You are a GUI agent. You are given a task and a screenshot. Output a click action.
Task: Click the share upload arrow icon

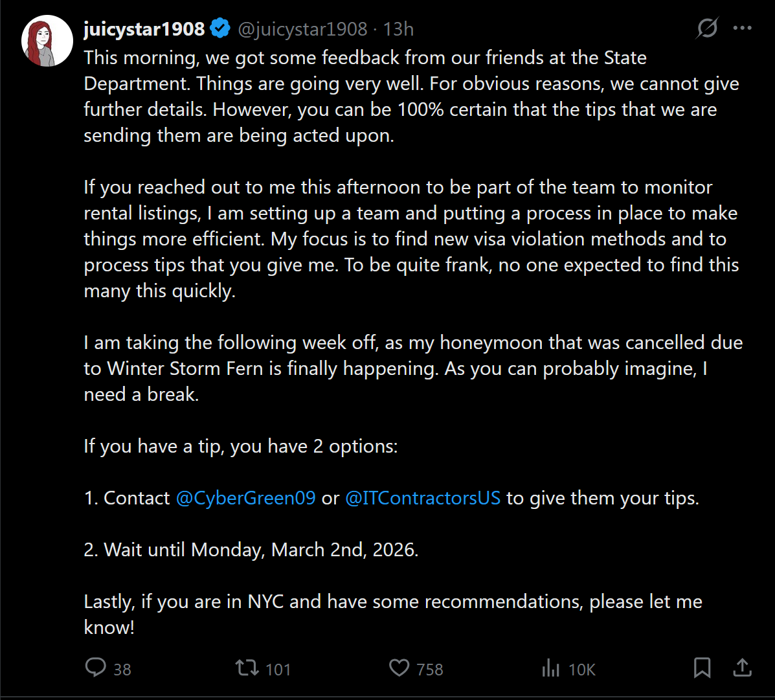[742, 668]
